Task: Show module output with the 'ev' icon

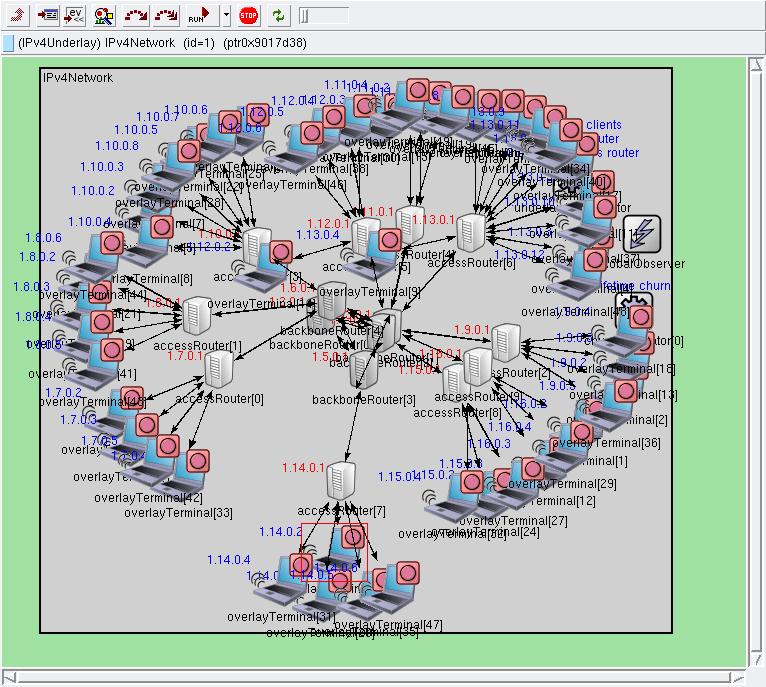Action: [x=75, y=15]
